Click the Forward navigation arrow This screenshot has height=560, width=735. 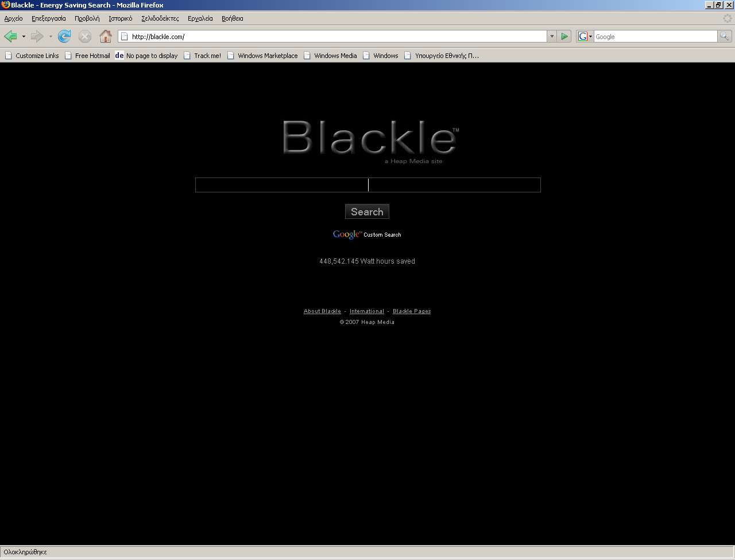(37, 37)
